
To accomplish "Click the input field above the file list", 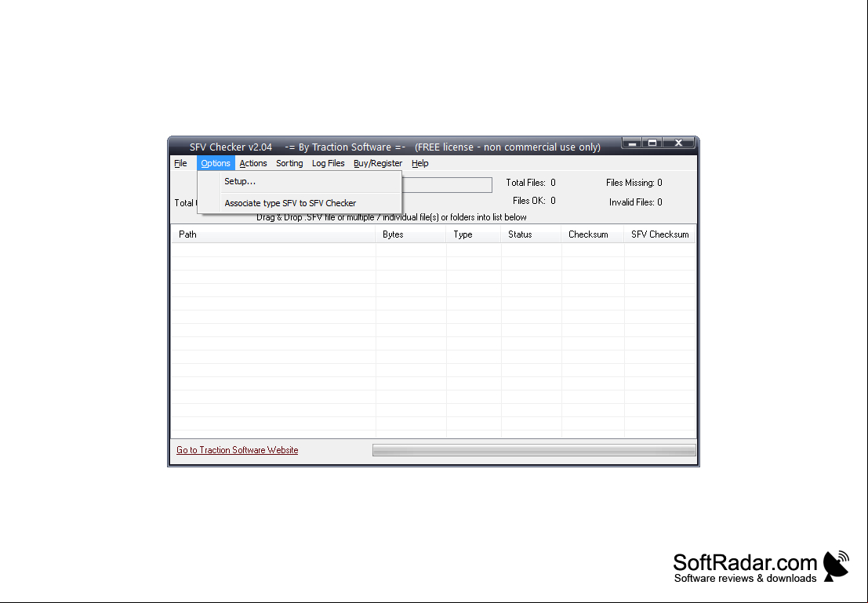I will click(x=447, y=185).
